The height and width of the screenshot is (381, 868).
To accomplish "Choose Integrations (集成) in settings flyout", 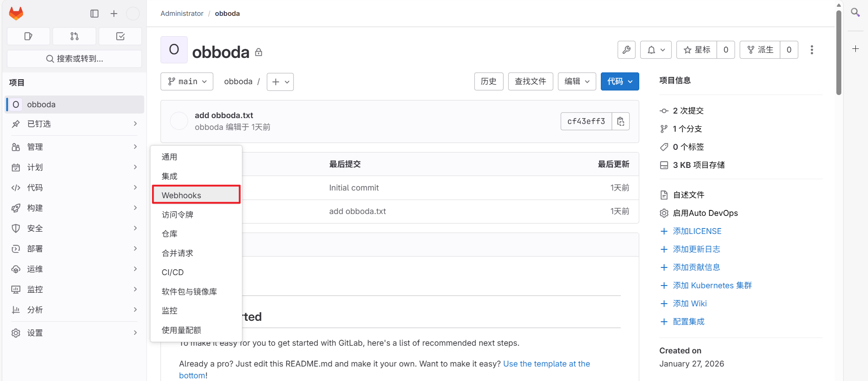I will [196, 176].
